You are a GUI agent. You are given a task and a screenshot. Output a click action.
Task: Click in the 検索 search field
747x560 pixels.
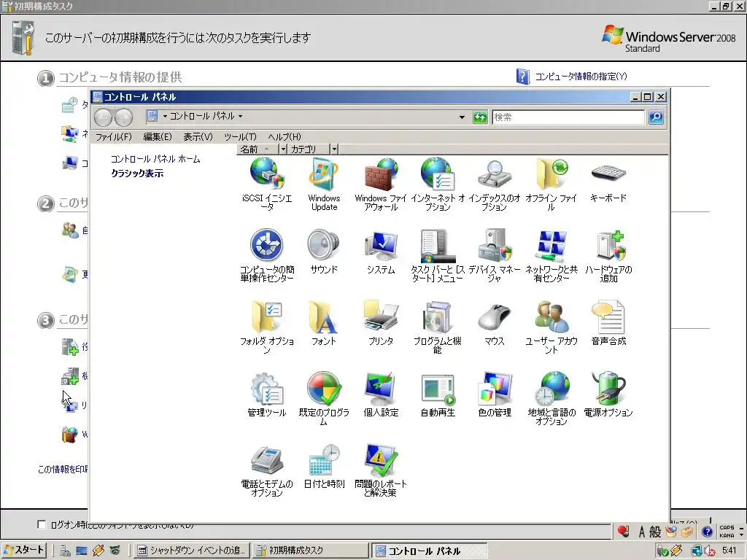[568, 117]
